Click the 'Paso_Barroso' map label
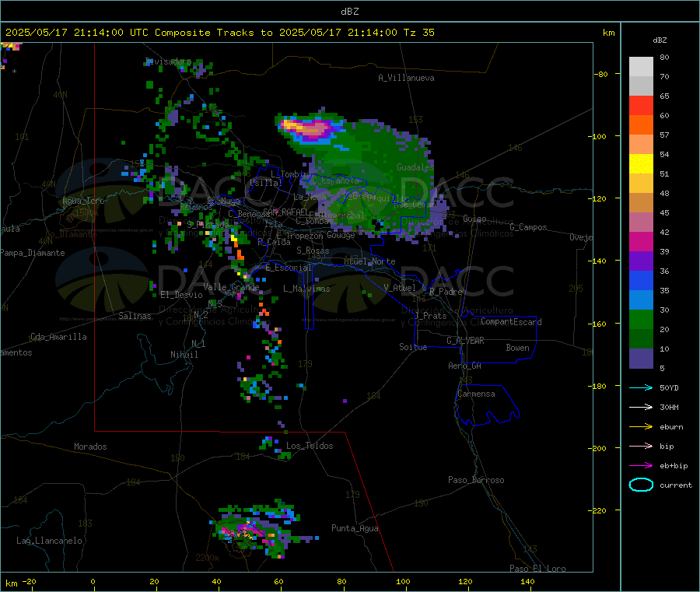 [x=476, y=480]
